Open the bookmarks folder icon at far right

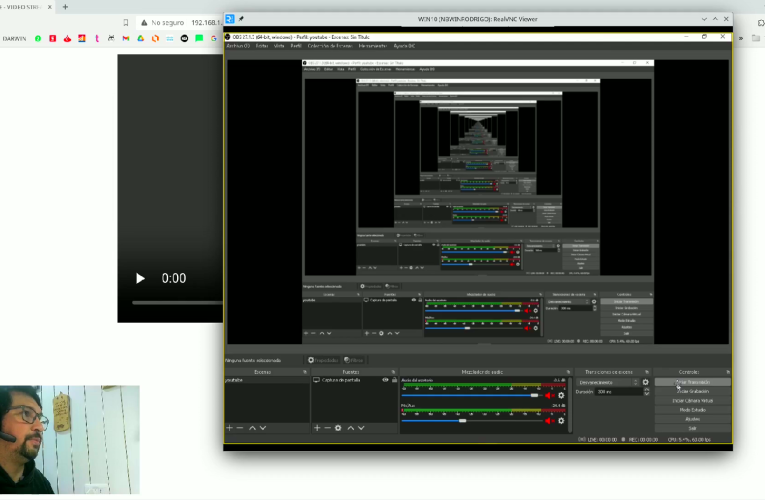756,38
